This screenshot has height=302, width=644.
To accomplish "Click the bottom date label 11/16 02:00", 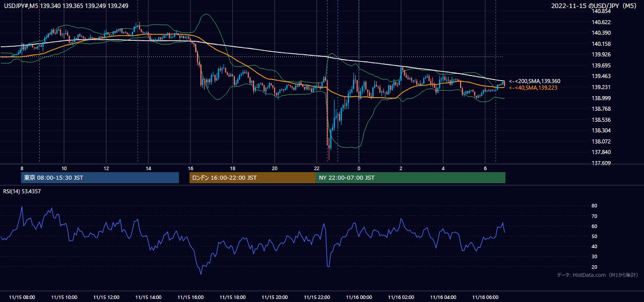I will tap(401, 297).
